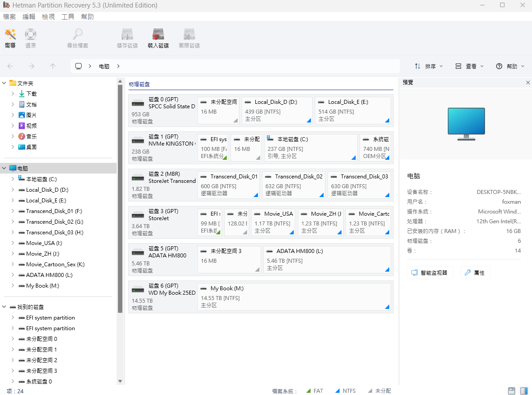Click the 磁盘 1 NVMe KINGSTON disk
This screenshot has height=395, width=532.
pyautogui.click(x=163, y=148)
